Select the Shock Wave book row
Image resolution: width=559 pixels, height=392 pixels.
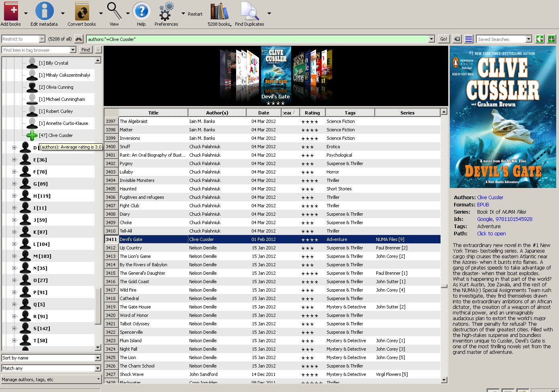click(x=272, y=374)
